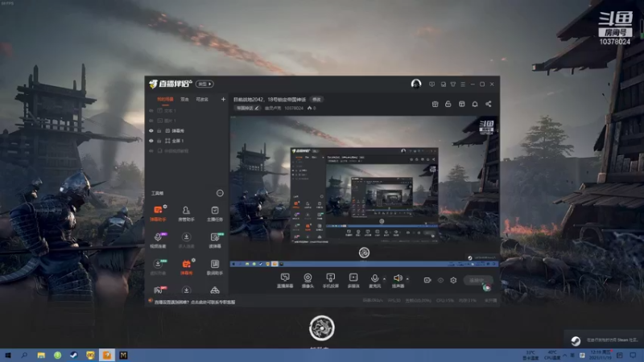This screenshot has height=362, width=644.
Task: Click the download icon in bottom toolbox row
Action: 186,290
